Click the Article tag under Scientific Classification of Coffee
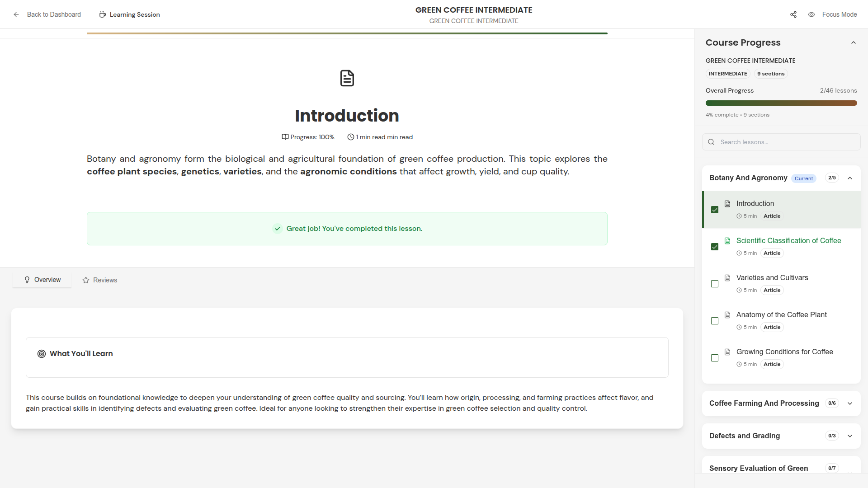This screenshot has height=488, width=868. (x=772, y=253)
